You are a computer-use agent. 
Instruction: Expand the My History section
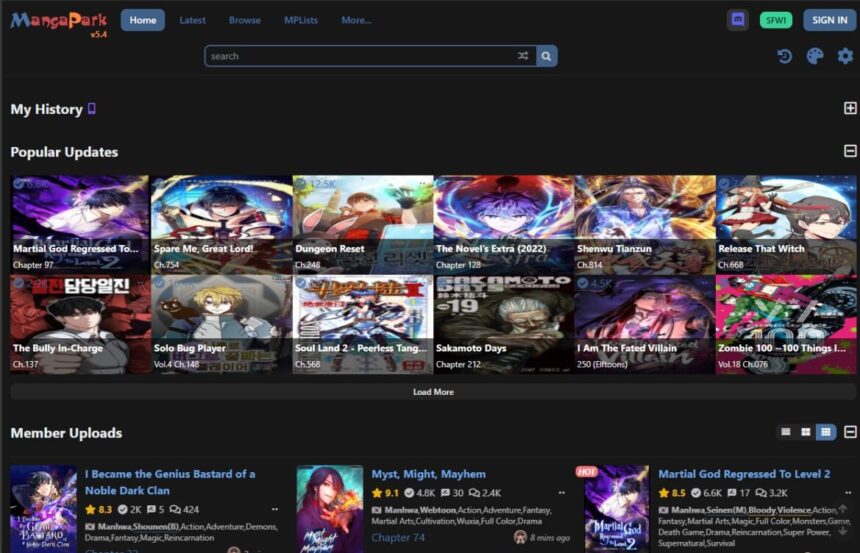850,108
